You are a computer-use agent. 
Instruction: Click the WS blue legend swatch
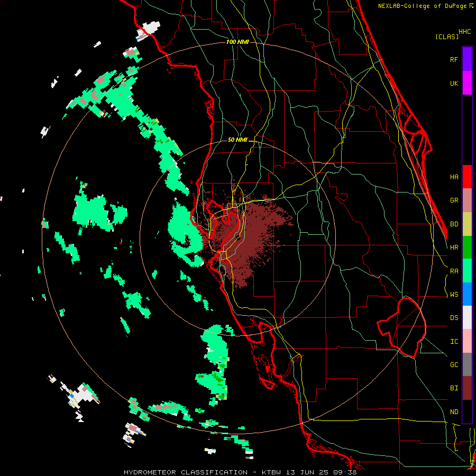467,294
